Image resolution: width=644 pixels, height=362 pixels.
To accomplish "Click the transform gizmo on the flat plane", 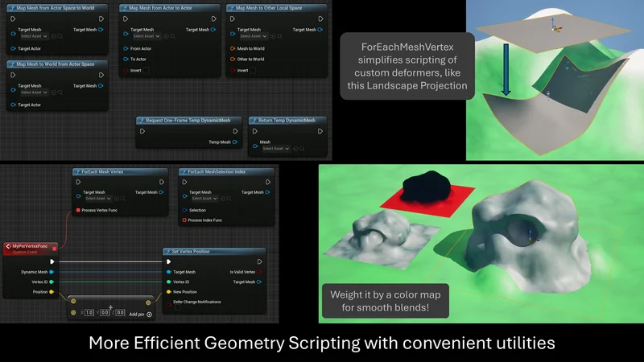I will [555, 25].
